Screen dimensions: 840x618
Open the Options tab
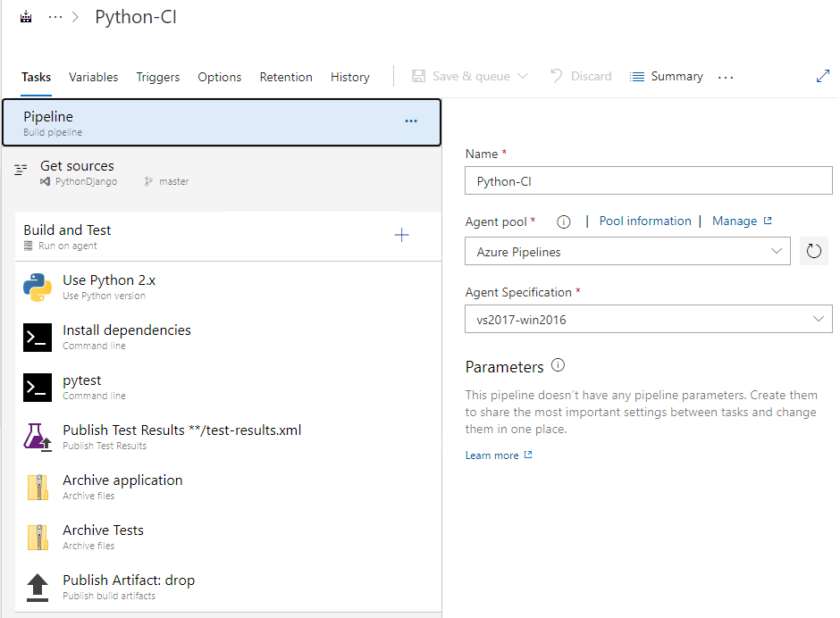coord(220,77)
